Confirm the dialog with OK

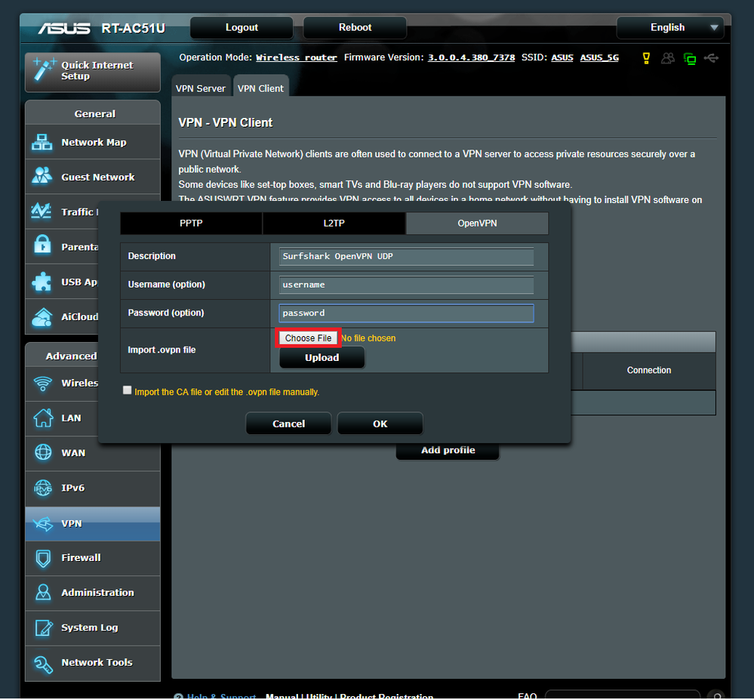coord(380,424)
